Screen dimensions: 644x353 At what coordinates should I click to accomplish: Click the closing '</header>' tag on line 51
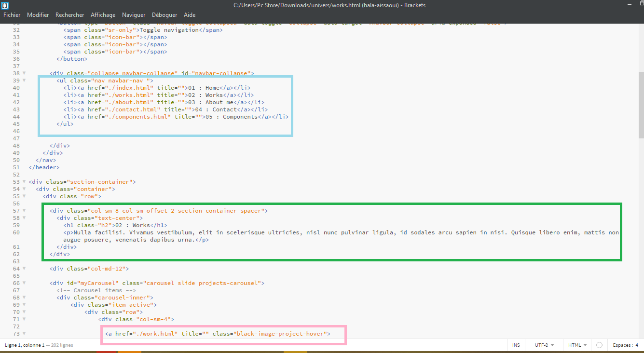click(44, 167)
